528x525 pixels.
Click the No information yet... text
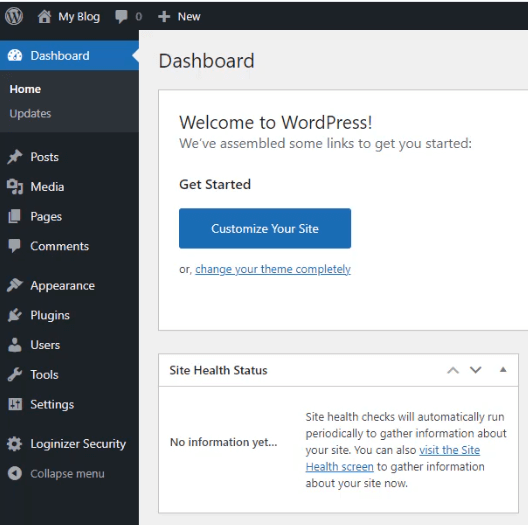[x=224, y=442]
